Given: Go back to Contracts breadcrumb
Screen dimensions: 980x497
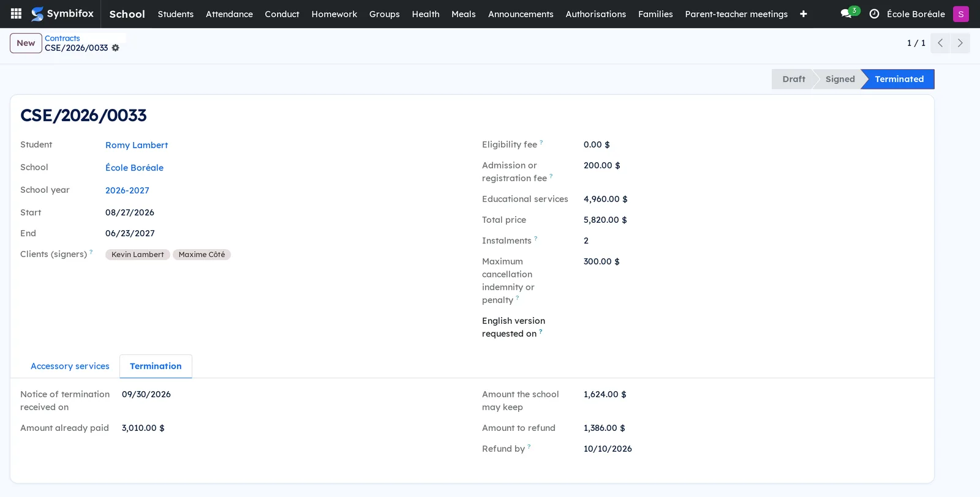Looking at the screenshot, I should point(62,38).
